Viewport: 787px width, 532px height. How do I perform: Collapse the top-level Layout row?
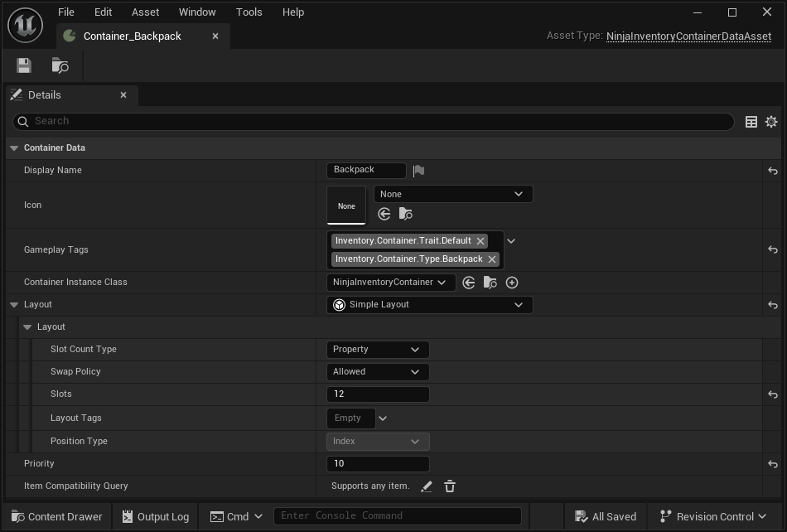coord(14,305)
